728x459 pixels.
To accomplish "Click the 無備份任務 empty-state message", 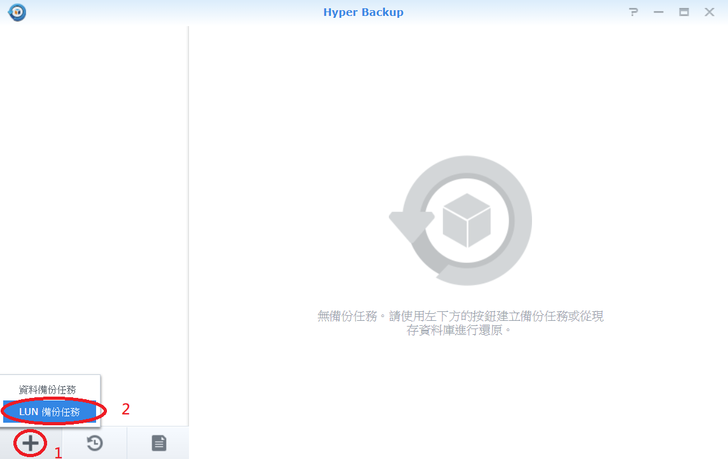I will pos(460,323).
